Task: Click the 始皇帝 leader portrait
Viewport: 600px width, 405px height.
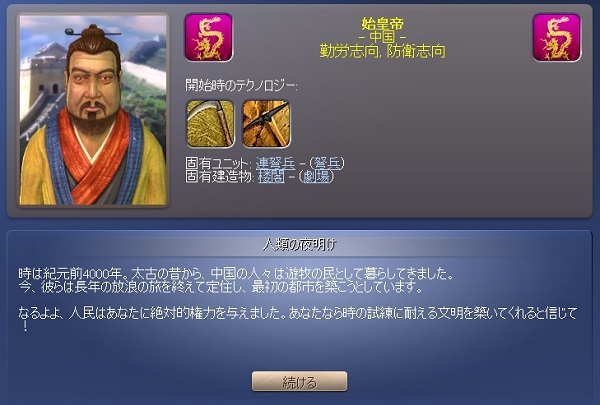Action: (x=93, y=110)
